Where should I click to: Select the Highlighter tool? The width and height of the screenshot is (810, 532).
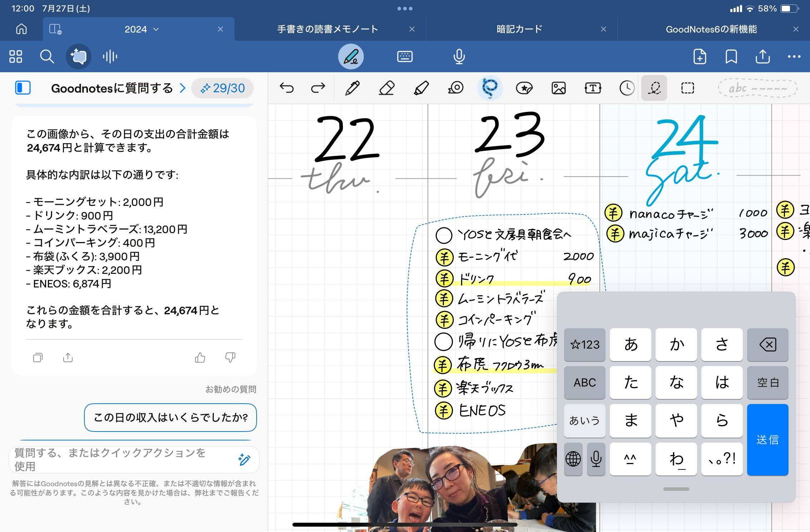point(422,88)
